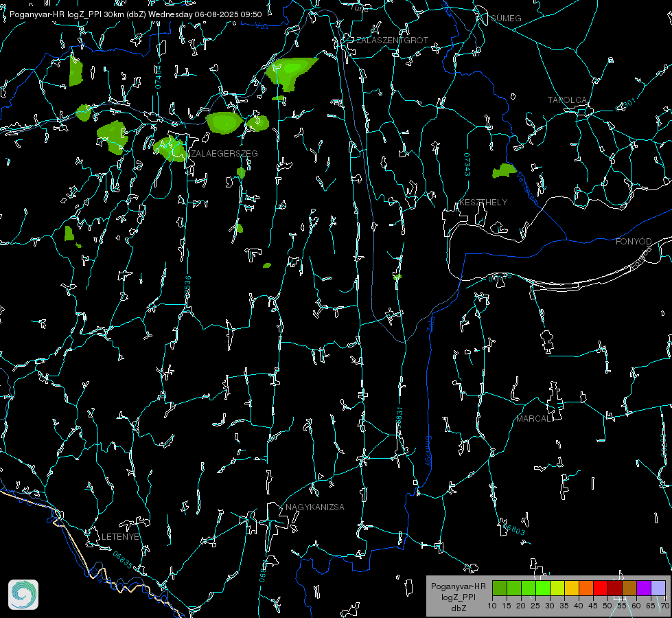Choose the 35–40 dBZ yellow swatch
This screenshot has height=618, width=672.
pyautogui.click(x=572, y=588)
